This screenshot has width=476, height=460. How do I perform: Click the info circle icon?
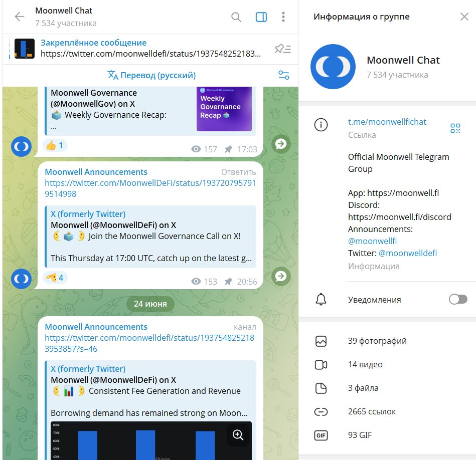pos(321,125)
